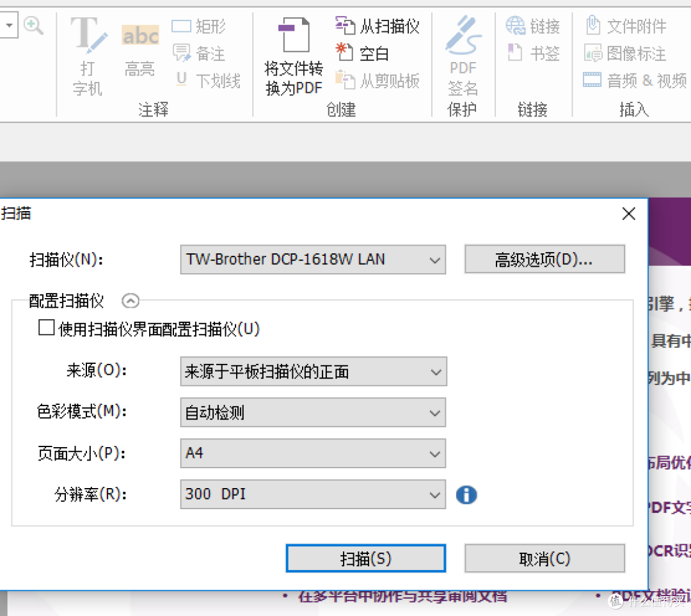The height and width of the screenshot is (616, 691).
Task: Cancel the scan dialog (取消)
Action: coord(544,558)
